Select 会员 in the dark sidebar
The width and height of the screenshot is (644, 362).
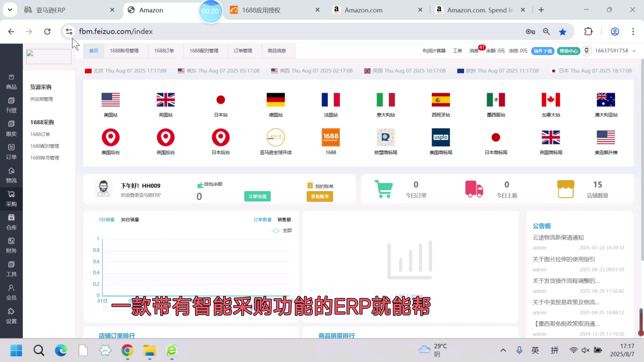pos(11,293)
